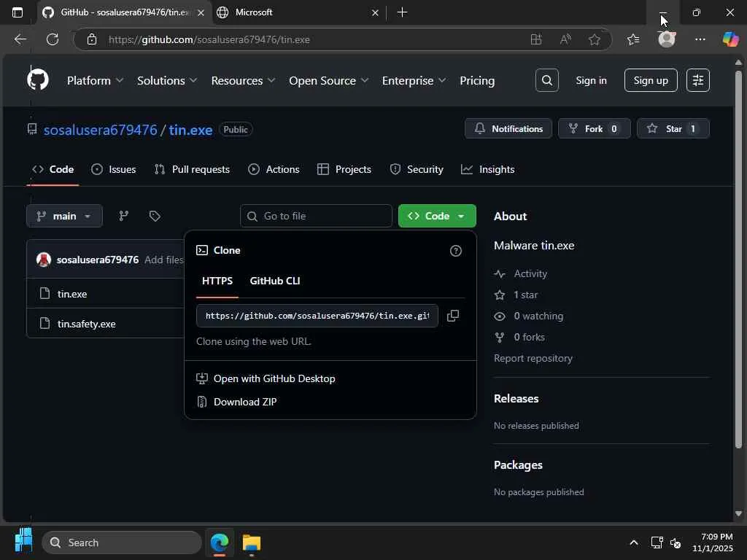Open the Projects tab

(344, 169)
